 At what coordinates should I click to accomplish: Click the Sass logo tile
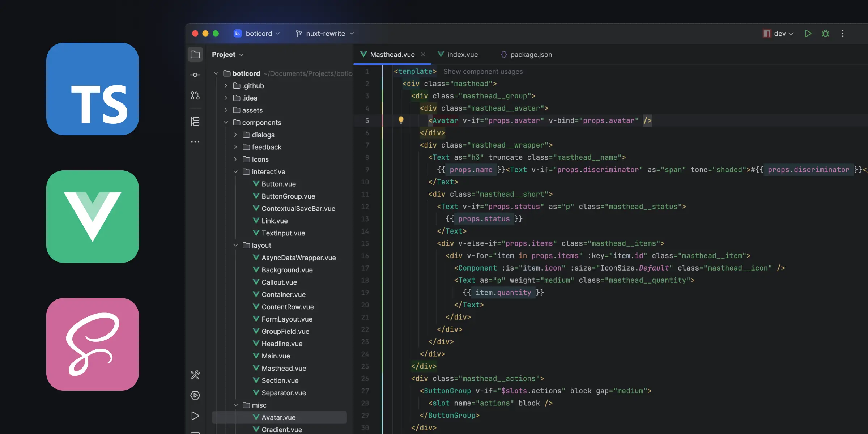93,344
